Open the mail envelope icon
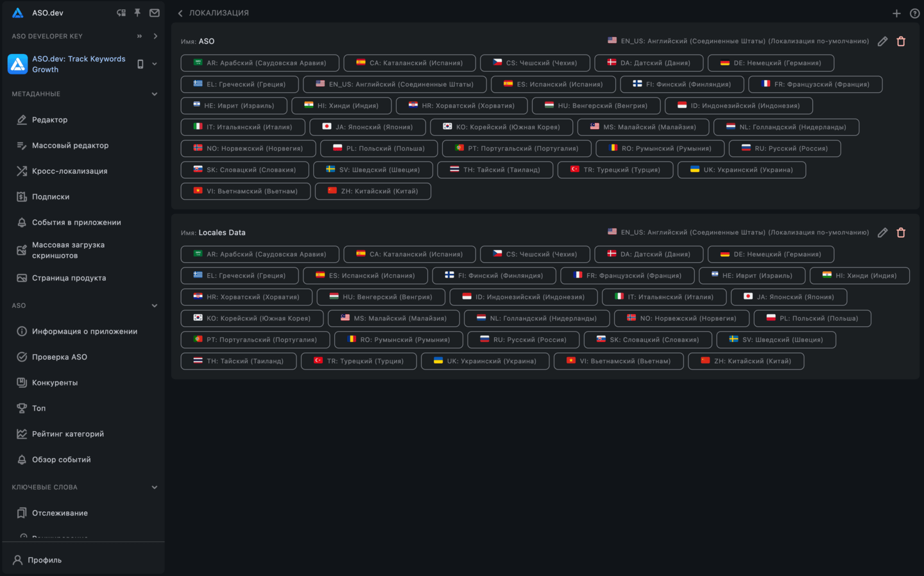The width and height of the screenshot is (924, 576). click(x=155, y=13)
